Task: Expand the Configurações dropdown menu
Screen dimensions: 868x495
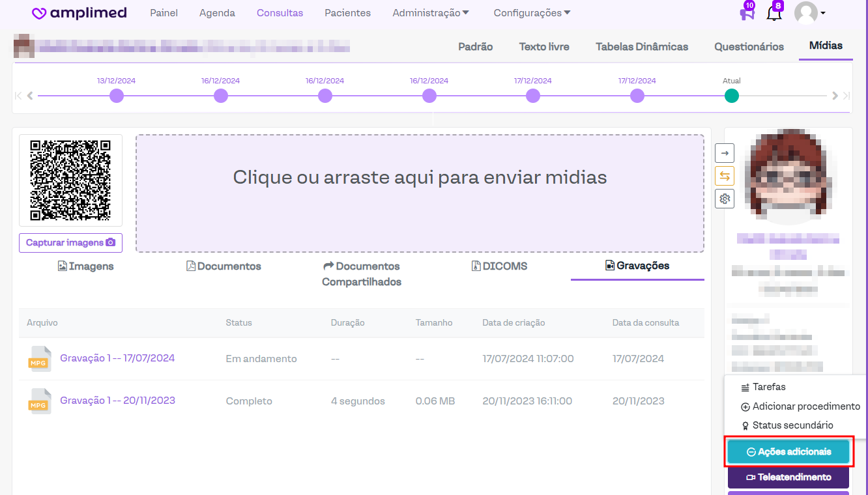Action: [532, 13]
